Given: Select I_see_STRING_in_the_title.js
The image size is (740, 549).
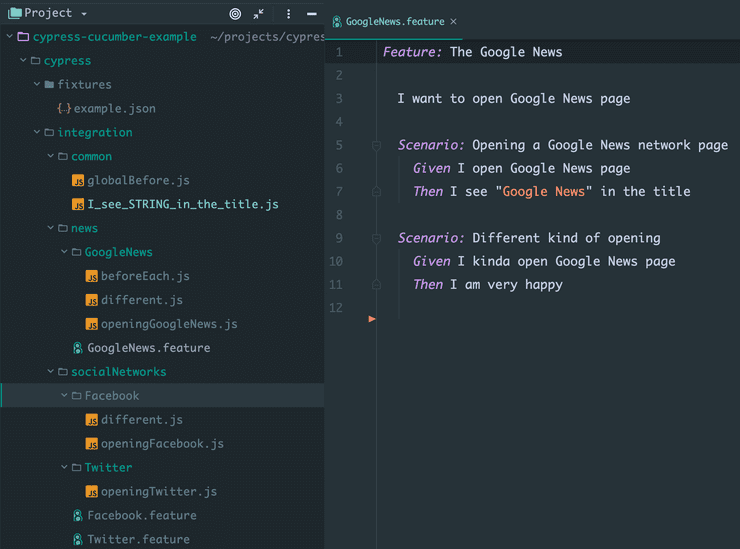Looking at the screenshot, I should coord(183,204).
